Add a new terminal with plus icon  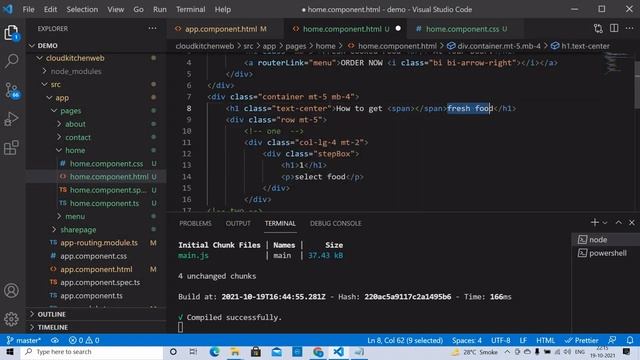pyautogui.click(x=594, y=222)
